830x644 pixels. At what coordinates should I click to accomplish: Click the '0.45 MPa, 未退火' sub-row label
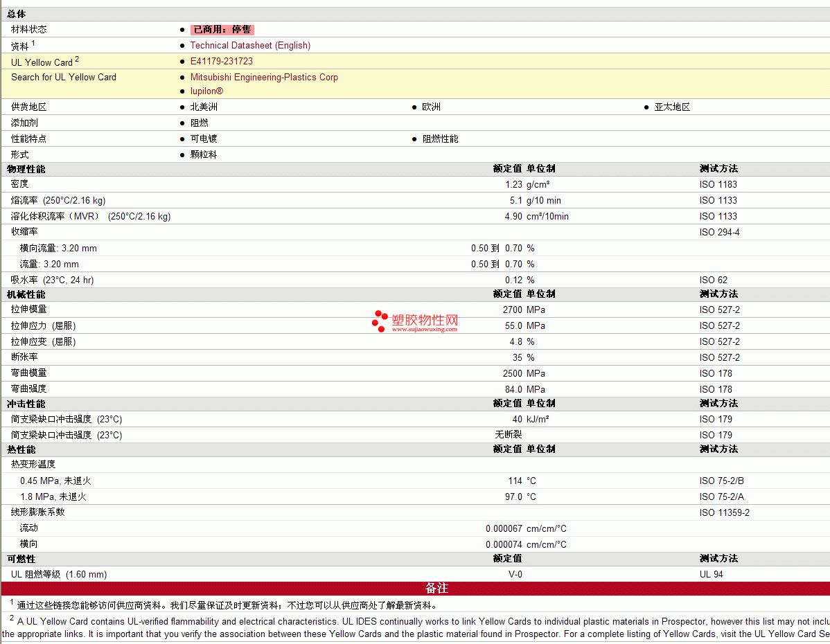click(x=55, y=481)
